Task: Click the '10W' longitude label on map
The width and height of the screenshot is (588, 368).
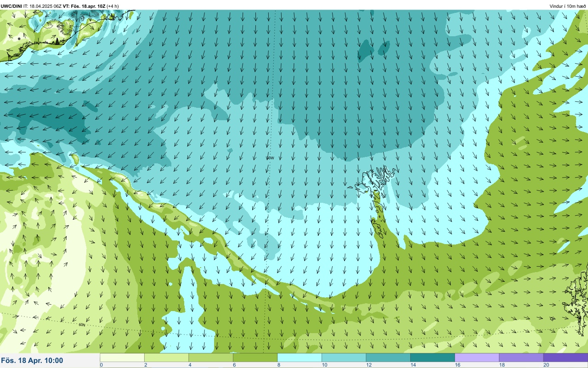Action: point(270,158)
